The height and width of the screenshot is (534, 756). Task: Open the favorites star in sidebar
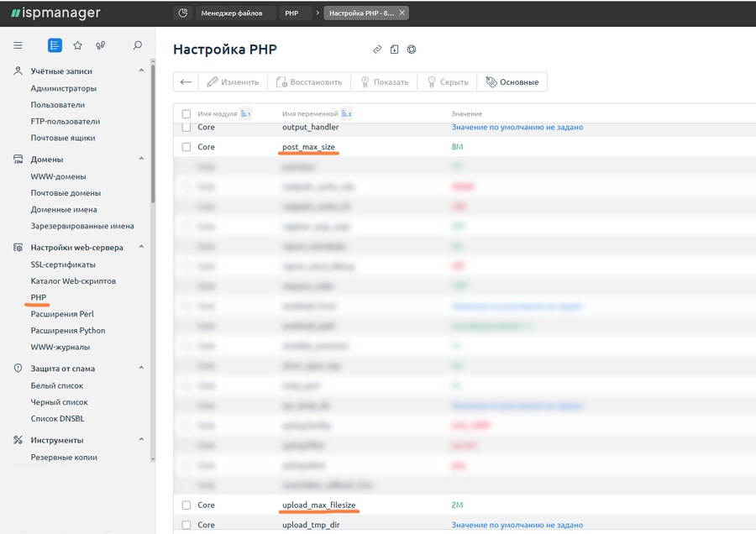pos(77,45)
